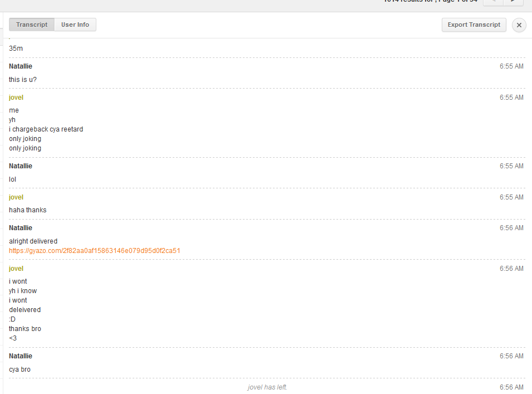Close the transcript panel with X
Image resolution: width=532 pixels, height=394 pixels.
tap(519, 25)
